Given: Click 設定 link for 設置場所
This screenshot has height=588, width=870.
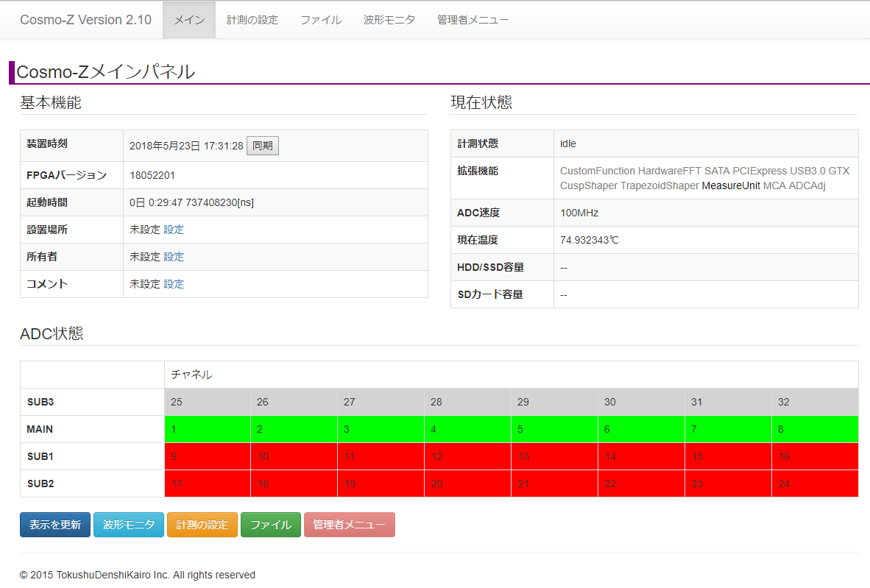Looking at the screenshot, I should pyautogui.click(x=174, y=230).
